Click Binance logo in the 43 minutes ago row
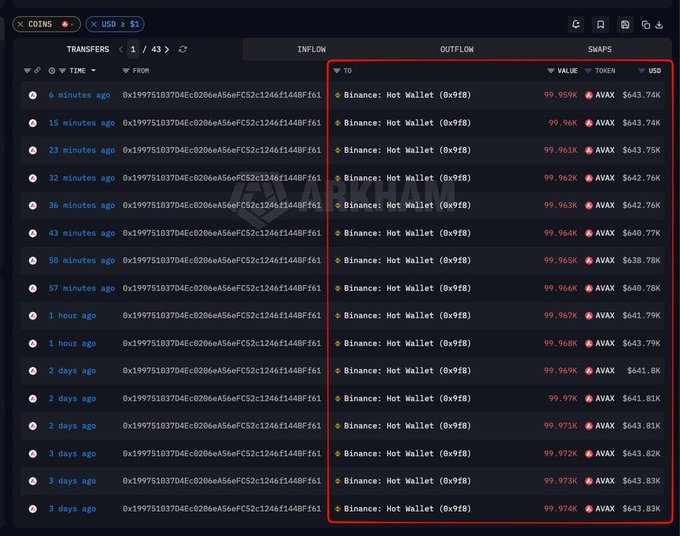Viewport: 680px width, 536px height. (337, 233)
